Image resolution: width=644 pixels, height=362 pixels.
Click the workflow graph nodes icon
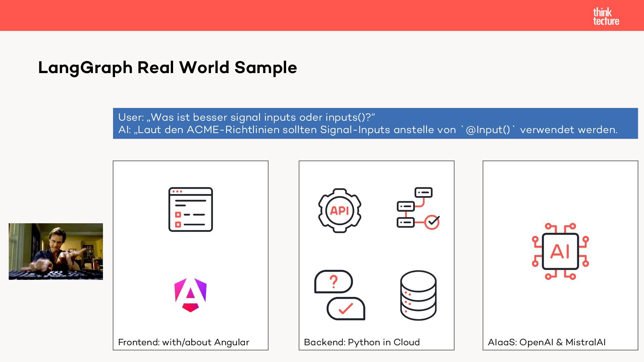tap(418, 208)
